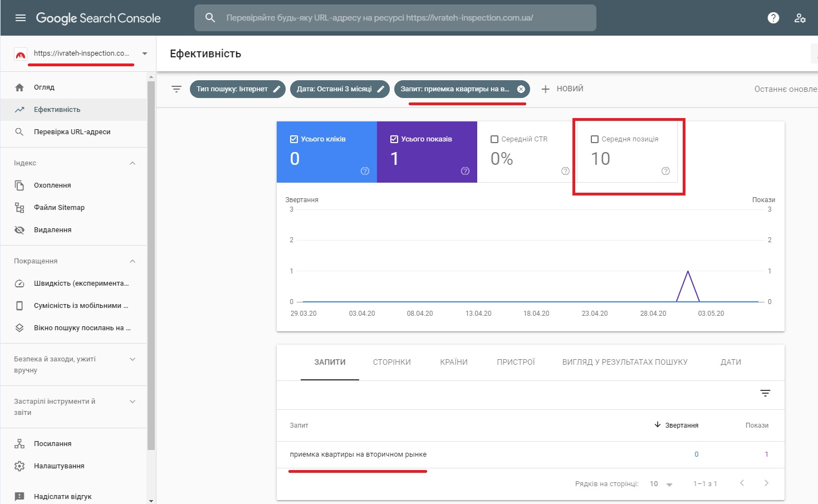The image size is (818, 504).
Task: Open Охоплення coverage report
Action: pyautogui.click(x=74, y=185)
